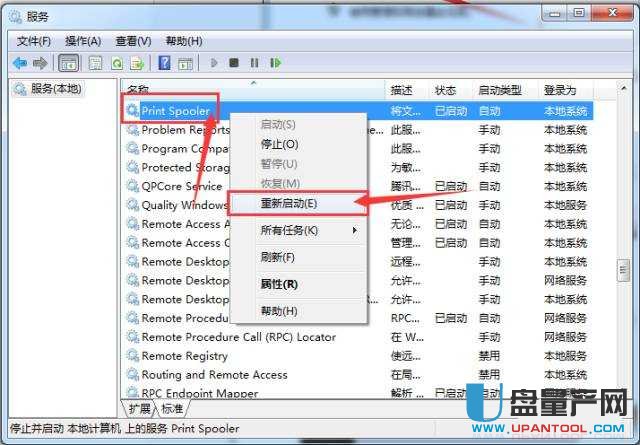Select the Remote Registry service row
This screenshot has width=640, height=445.
point(184,355)
